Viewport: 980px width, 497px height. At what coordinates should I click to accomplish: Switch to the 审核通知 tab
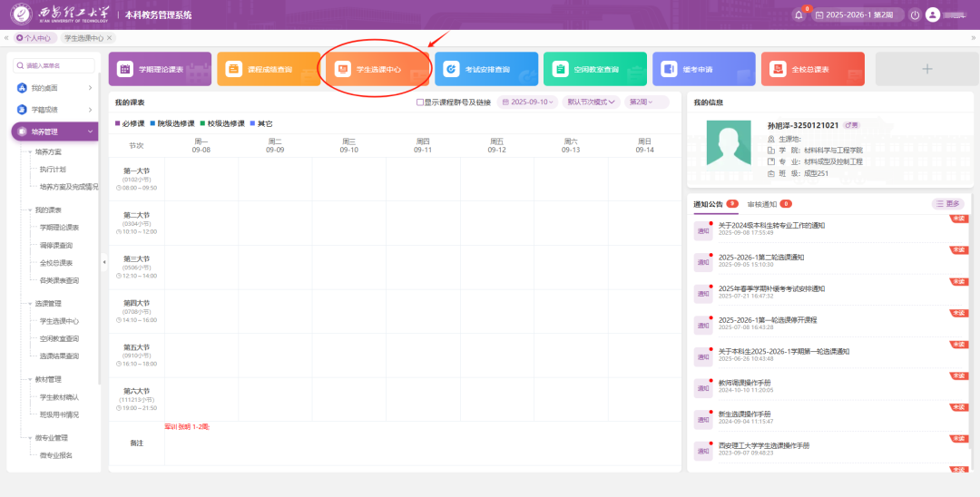762,204
